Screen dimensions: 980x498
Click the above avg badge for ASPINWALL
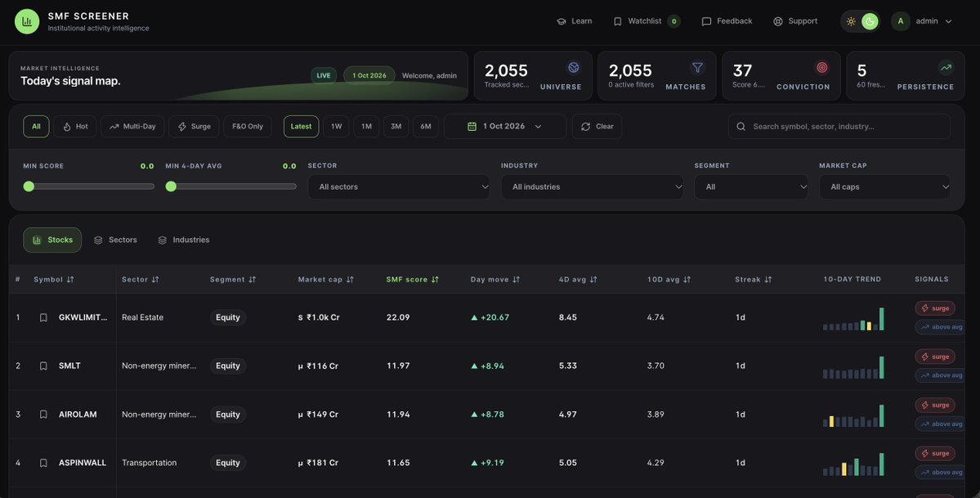942,473
